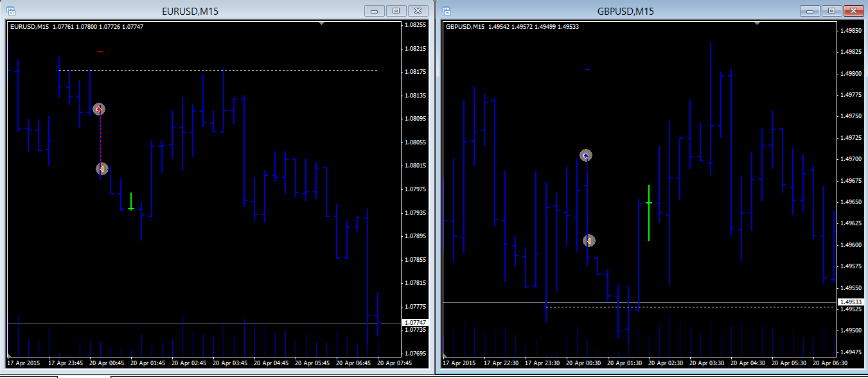Screen dimensions: 868x378
Task: Select the green bar on EURUSD chart
Action: pyautogui.click(x=131, y=202)
